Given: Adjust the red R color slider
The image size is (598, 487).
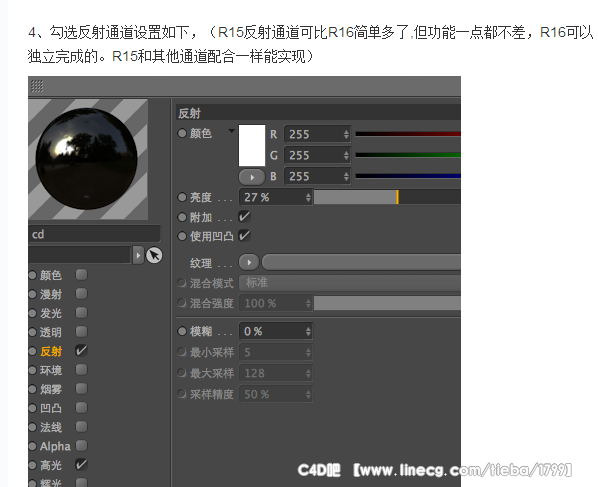Looking at the screenshot, I should (x=408, y=134).
